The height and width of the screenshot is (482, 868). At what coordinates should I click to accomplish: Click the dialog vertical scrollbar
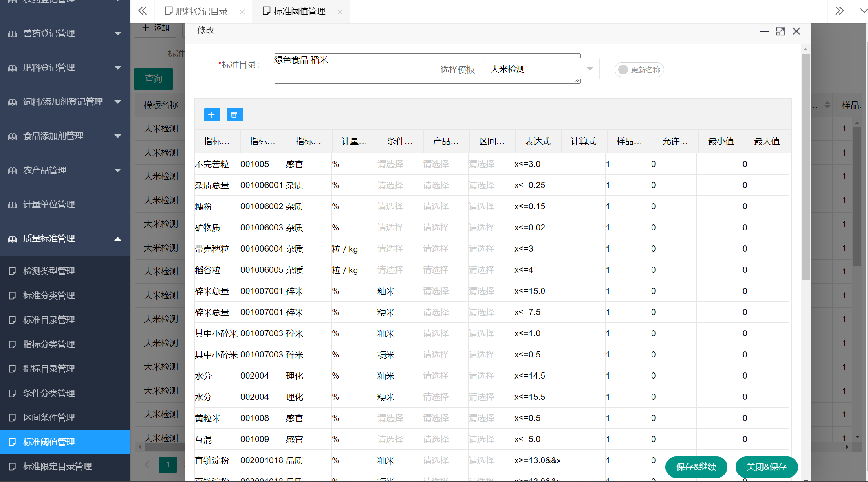[806, 167]
